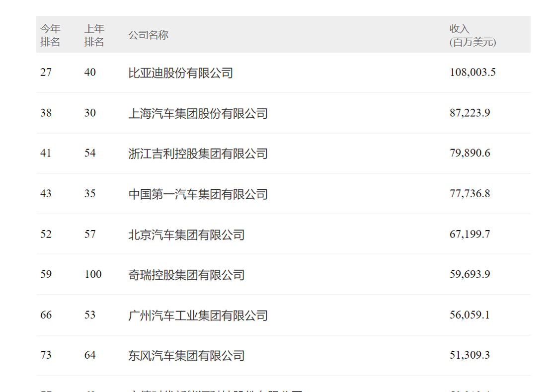Click this year's rank 38 for 上海汽车
This screenshot has width=550, height=392.
tap(46, 113)
